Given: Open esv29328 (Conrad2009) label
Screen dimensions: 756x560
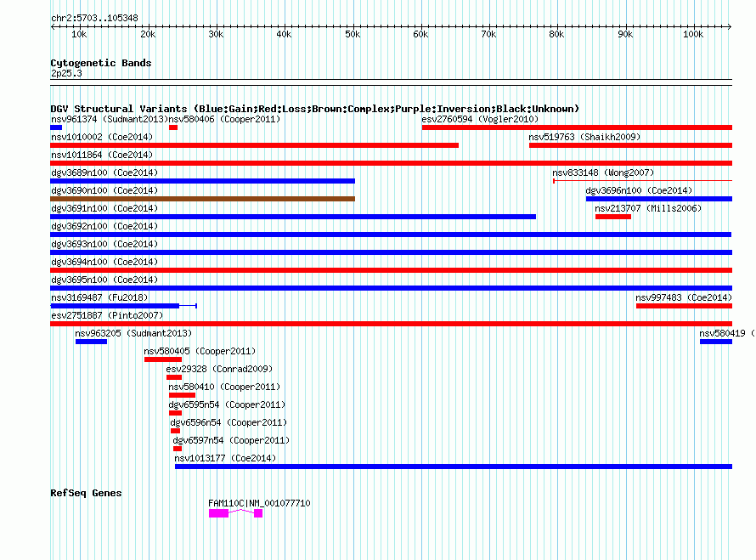Looking at the screenshot, I should pyautogui.click(x=219, y=369).
